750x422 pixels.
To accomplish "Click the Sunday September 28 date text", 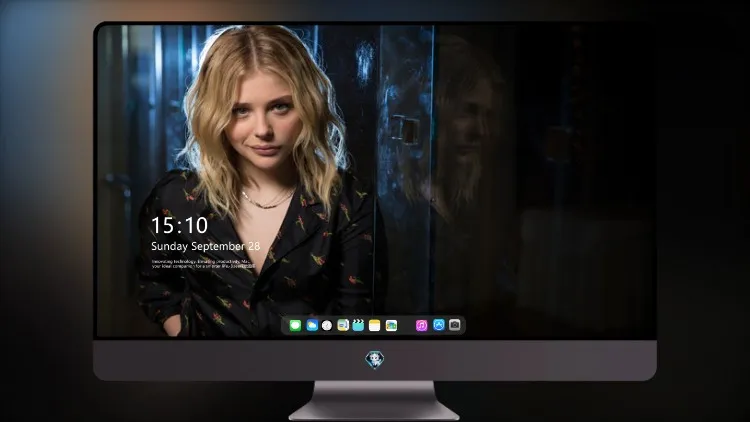I will click(206, 246).
